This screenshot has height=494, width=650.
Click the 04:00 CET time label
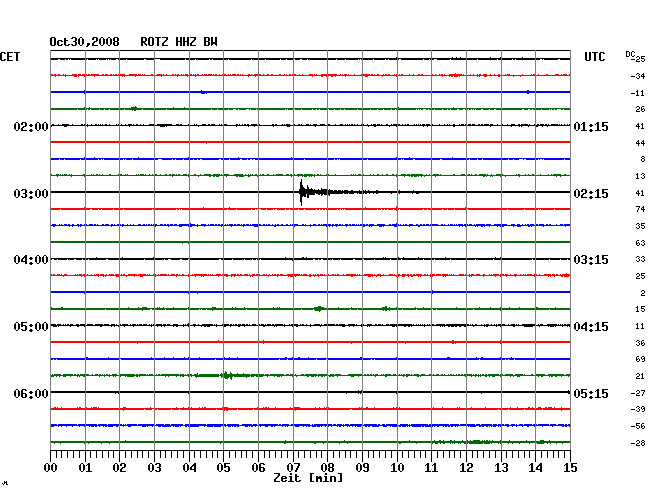coord(31,260)
